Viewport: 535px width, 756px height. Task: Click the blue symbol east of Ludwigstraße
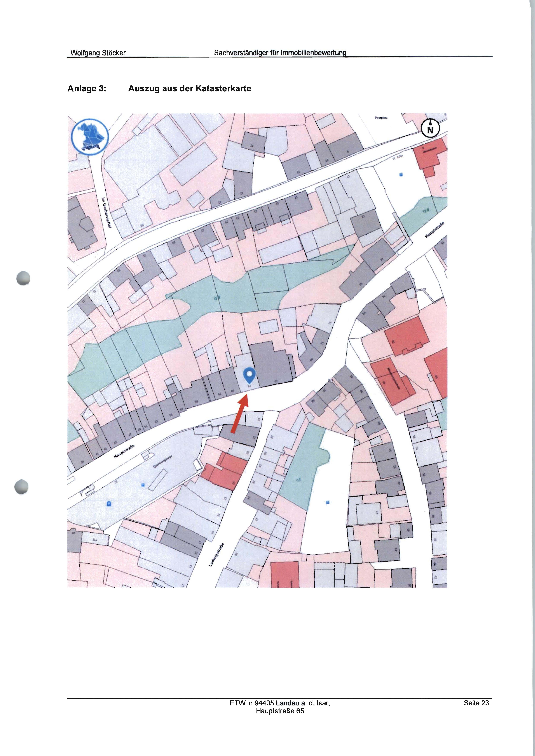tap(327, 502)
